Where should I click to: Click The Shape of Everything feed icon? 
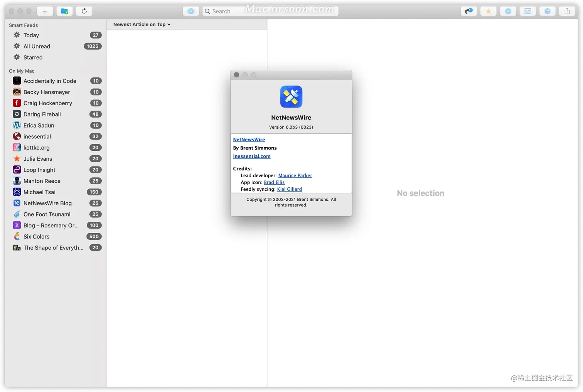[x=17, y=247]
